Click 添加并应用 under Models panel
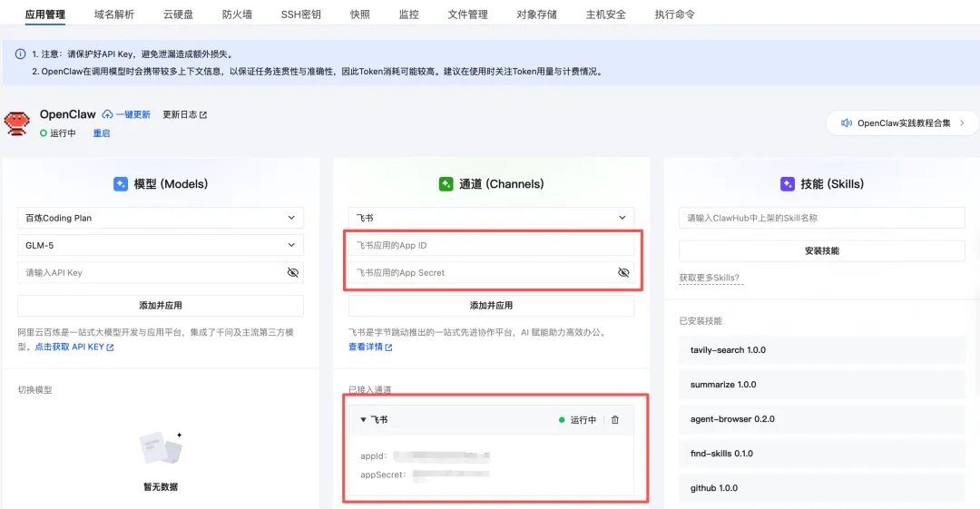 click(x=161, y=305)
